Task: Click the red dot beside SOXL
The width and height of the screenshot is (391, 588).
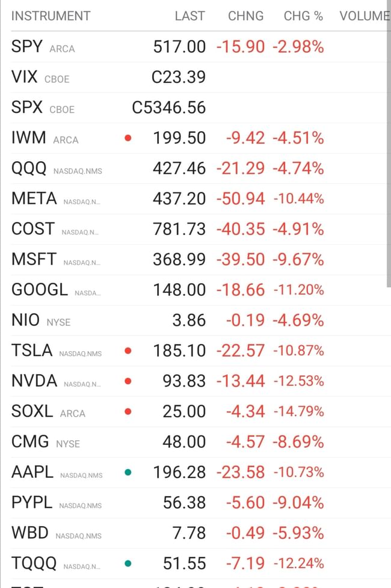Action: click(128, 412)
